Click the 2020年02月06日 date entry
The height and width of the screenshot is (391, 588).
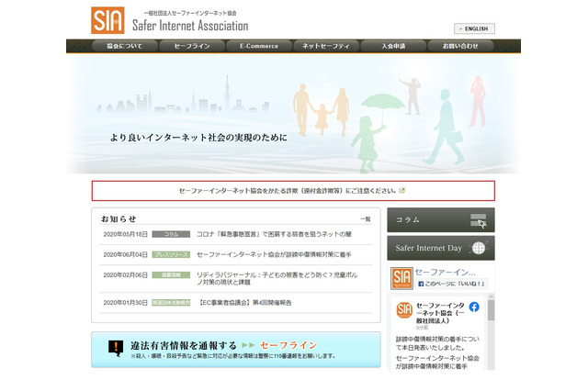point(125,275)
